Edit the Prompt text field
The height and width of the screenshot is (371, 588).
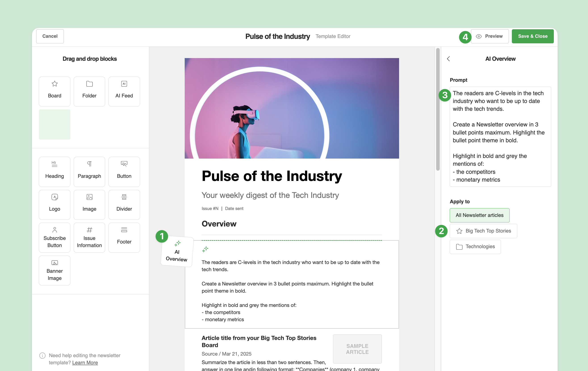tap(500, 136)
